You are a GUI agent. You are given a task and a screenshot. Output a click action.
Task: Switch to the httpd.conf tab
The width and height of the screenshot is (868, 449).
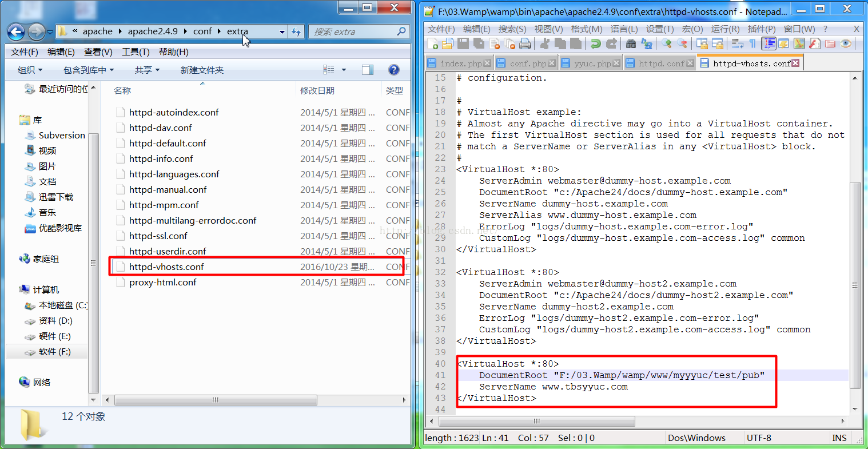click(x=660, y=63)
